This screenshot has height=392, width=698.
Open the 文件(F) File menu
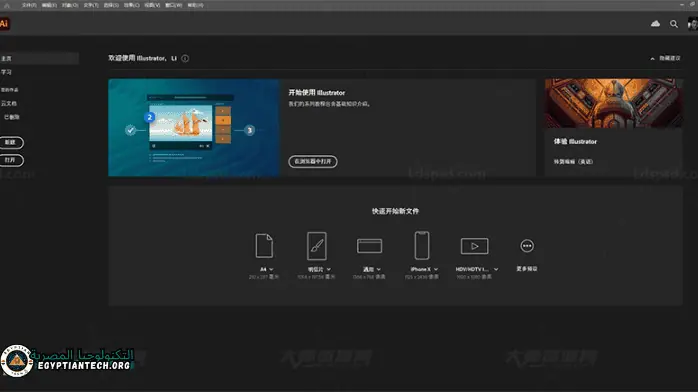coord(29,5)
